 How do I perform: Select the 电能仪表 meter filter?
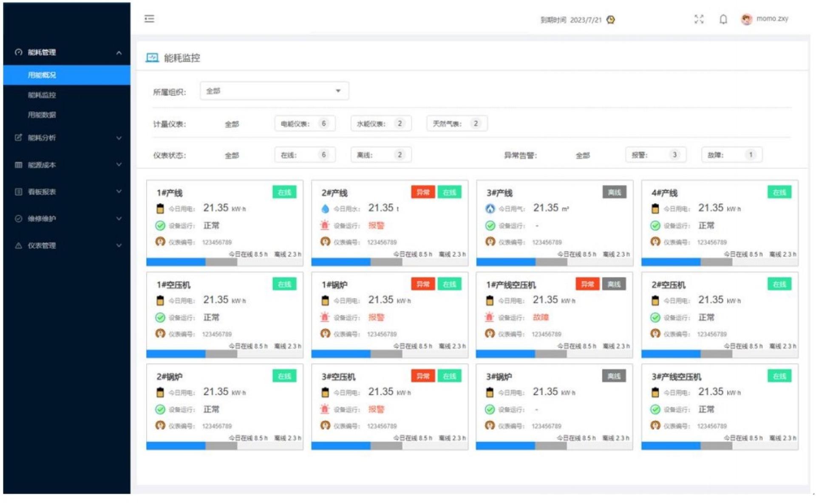(x=304, y=124)
